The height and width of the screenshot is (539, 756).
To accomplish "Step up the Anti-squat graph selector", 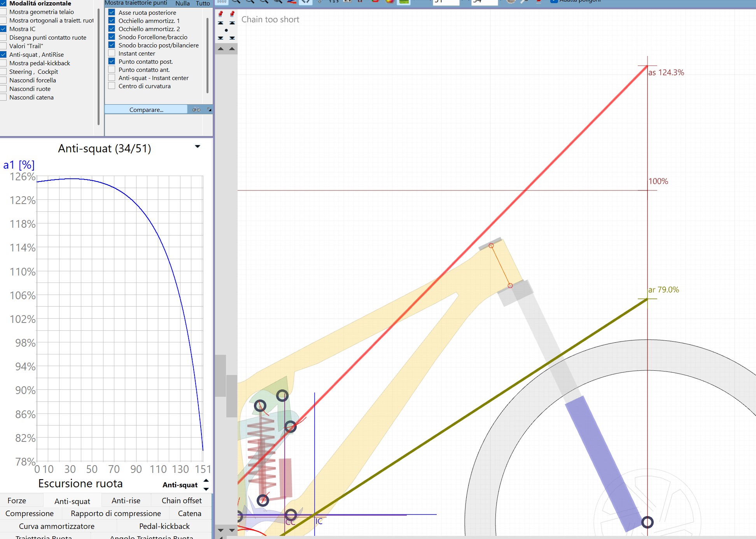I will point(206,481).
